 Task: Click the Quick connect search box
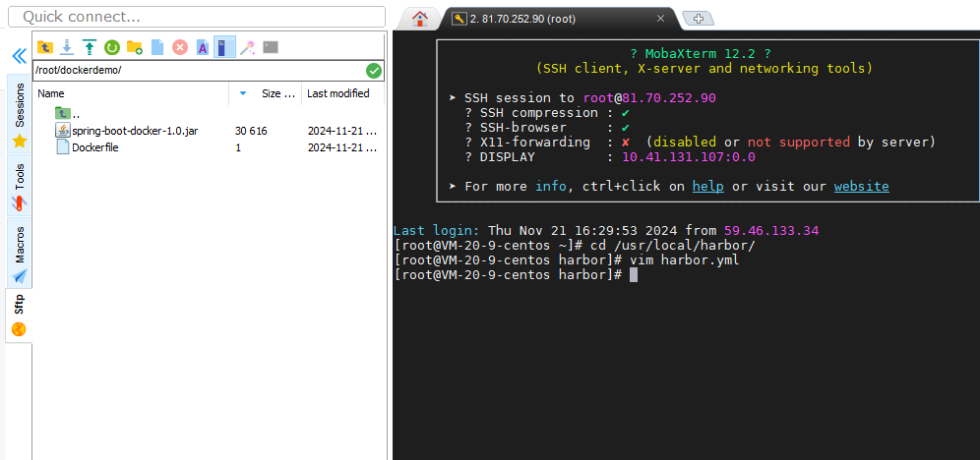(197, 17)
